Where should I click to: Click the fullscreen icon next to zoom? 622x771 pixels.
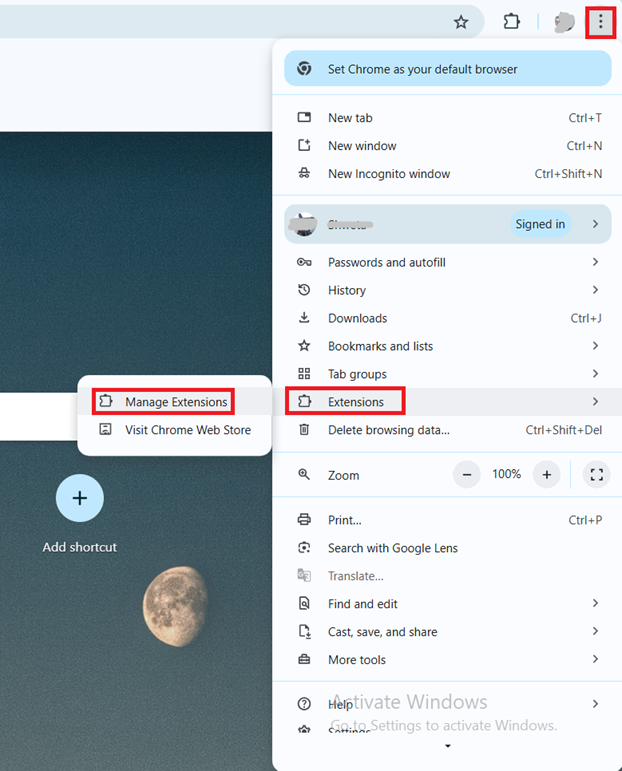(597, 475)
